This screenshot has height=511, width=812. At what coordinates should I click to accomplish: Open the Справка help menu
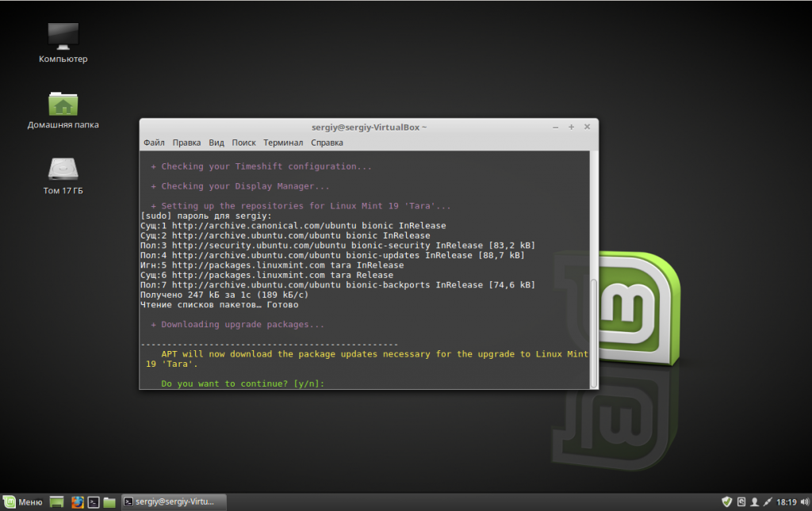coord(327,143)
